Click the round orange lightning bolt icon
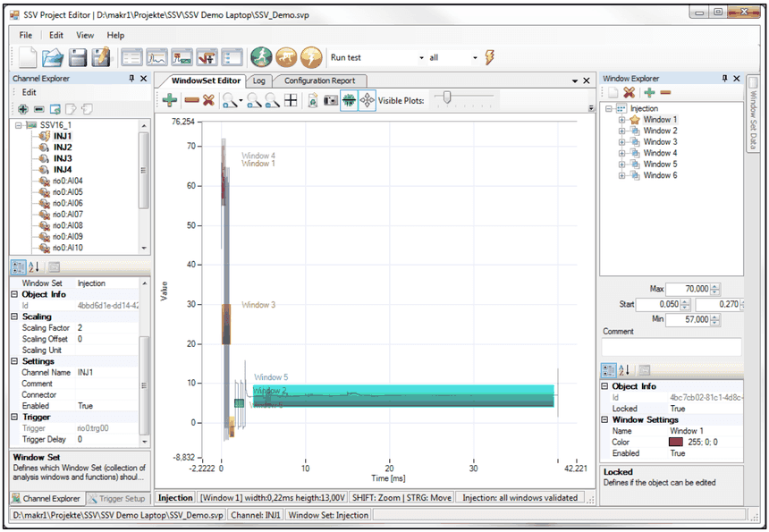Screen dimensions: 769x532 point(311,57)
